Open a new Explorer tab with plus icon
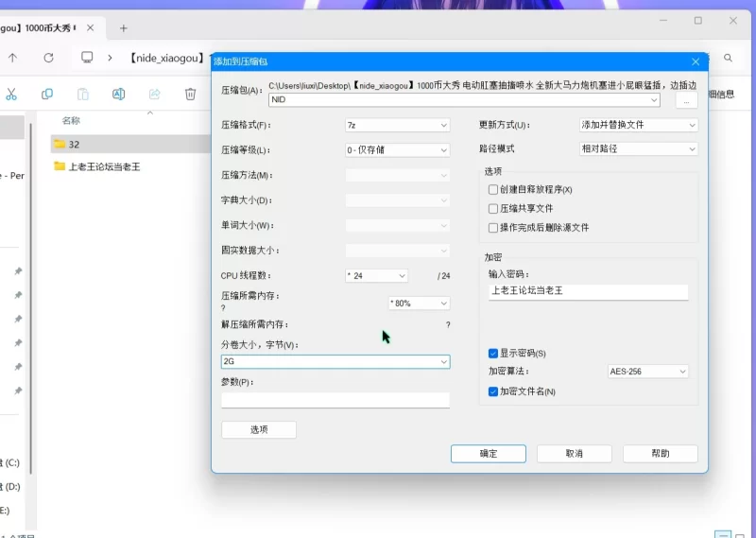 tap(123, 28)
